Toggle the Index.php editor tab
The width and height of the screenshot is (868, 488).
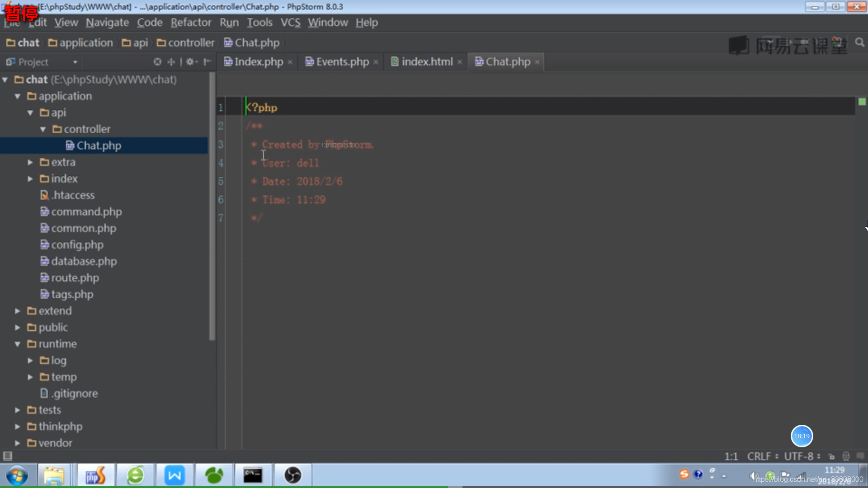[x=258, y=61]
